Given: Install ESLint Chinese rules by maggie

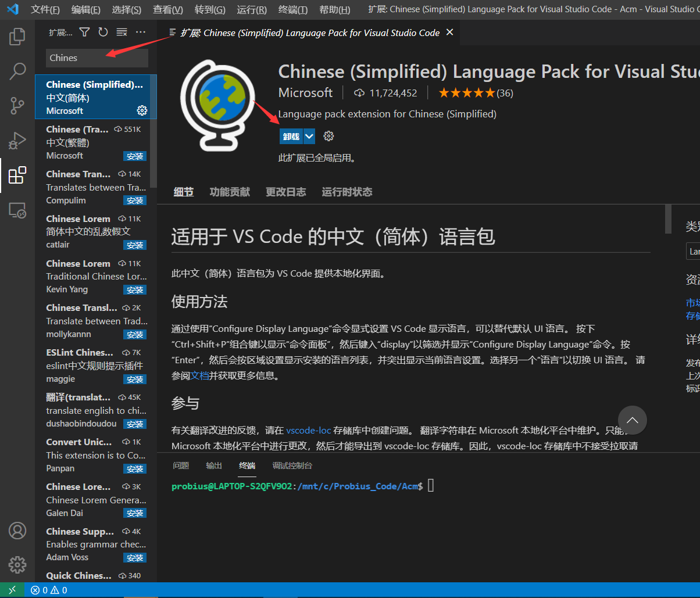Looking at the screenshot, I should pyautogui.click(x=135, y=379).
